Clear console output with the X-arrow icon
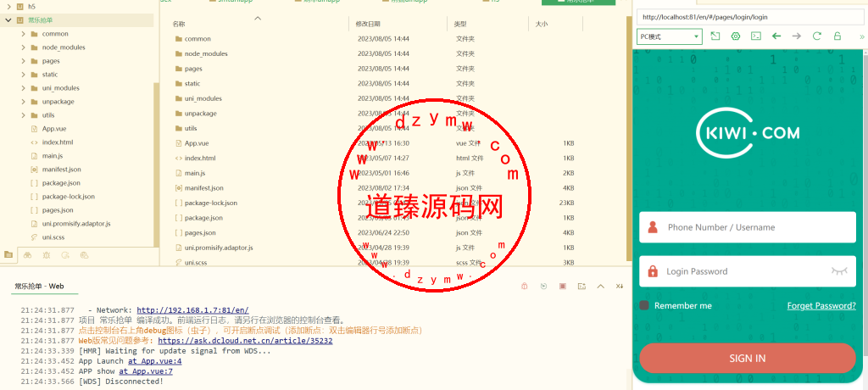The width and height of the screenshot is (868, 390). 619,286
